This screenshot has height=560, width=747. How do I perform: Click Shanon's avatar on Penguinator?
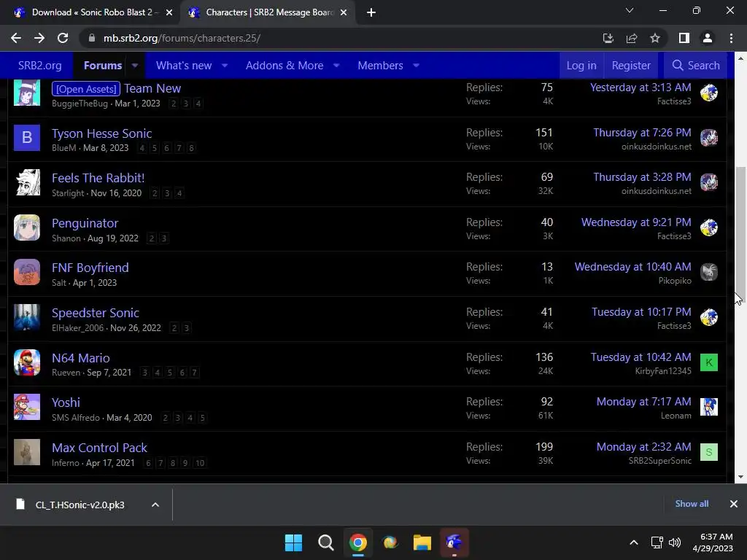[27, 227]
